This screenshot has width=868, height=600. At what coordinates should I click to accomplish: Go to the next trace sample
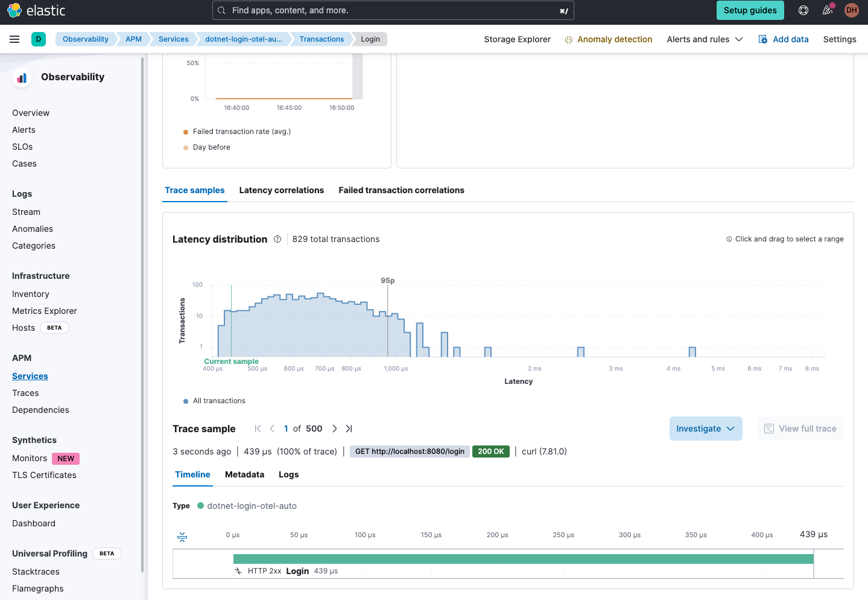pyautogui.click(x=334, y=429)
